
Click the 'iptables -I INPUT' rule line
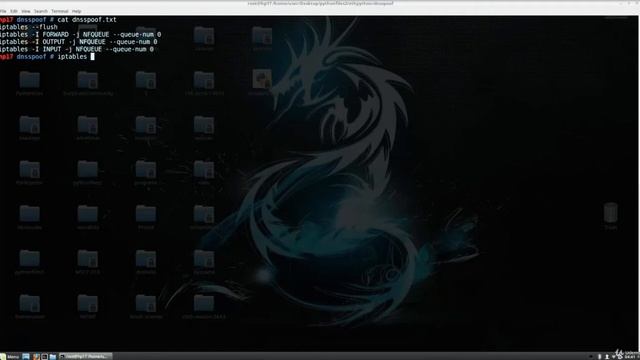(77, 49)
